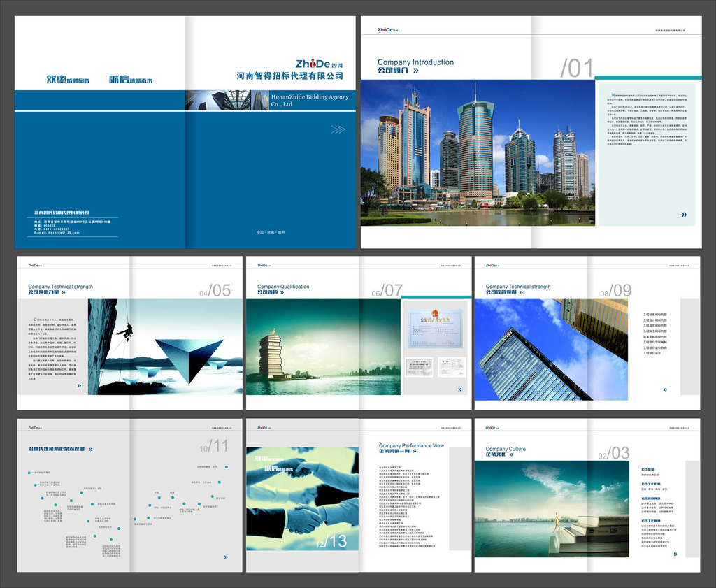The image size is (716, 588).
Task: Select the Company Culture heading
Action: [x=506, y=449]
